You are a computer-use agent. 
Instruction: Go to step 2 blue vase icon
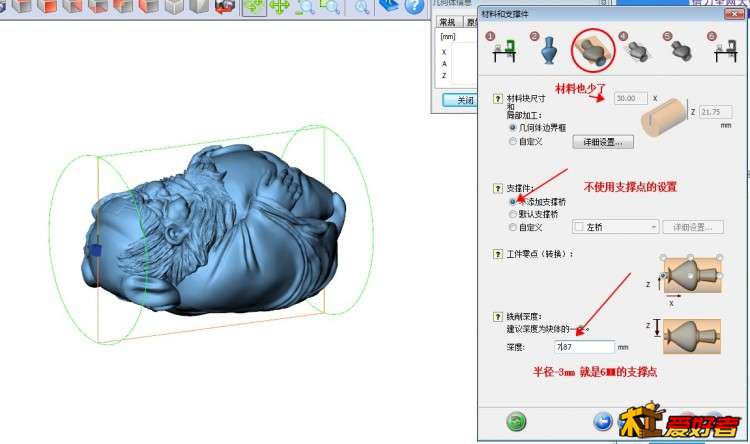coord(548,51)
